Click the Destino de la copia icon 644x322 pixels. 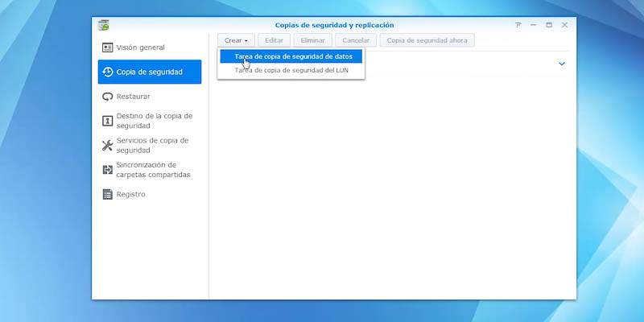coord(107,121)
